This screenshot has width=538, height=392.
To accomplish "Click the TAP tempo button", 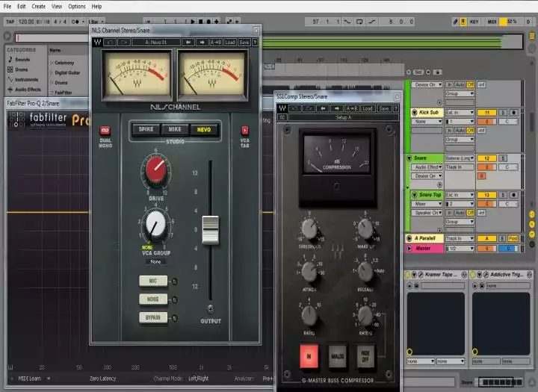I will tap(10, 22).
